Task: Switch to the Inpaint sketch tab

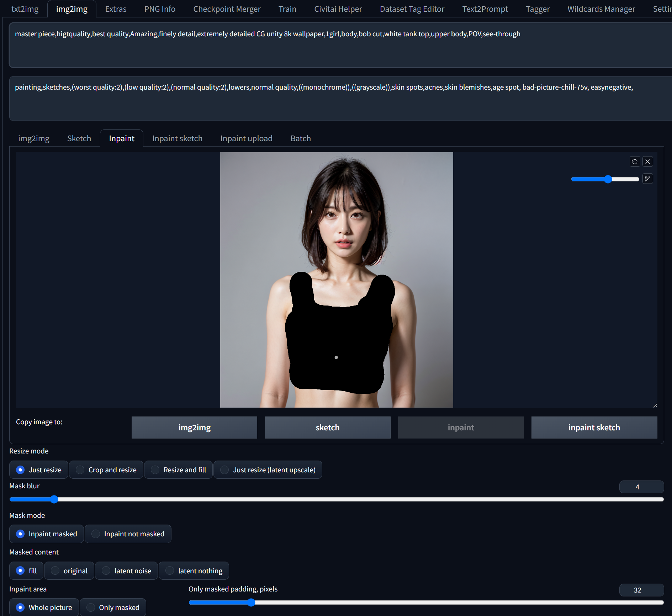Action: pyautogui.click(x=177, y=138)
